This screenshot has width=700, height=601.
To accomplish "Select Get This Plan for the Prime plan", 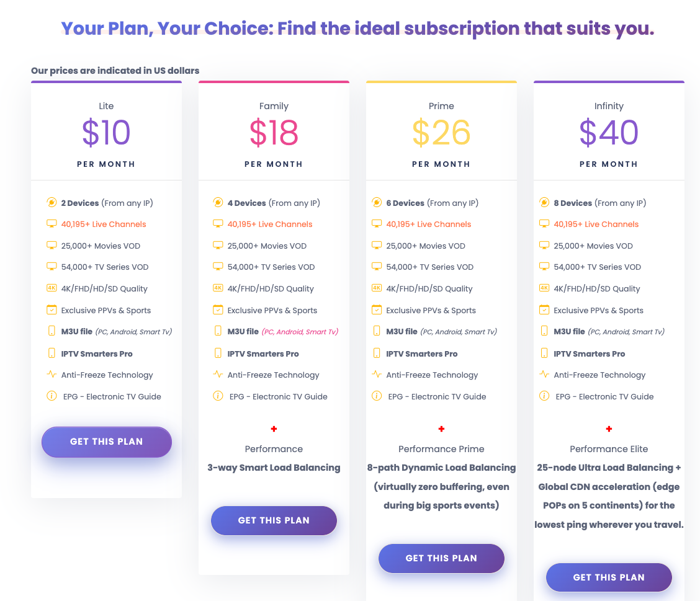I will point(441,558).
